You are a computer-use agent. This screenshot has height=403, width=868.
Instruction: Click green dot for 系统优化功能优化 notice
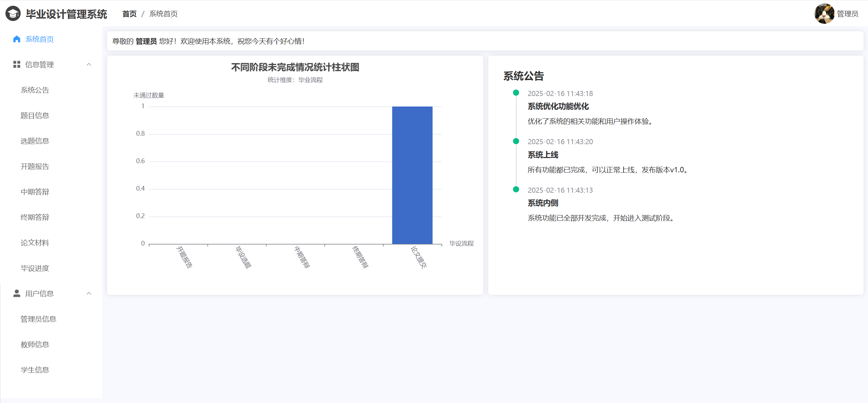click(516, 93)
